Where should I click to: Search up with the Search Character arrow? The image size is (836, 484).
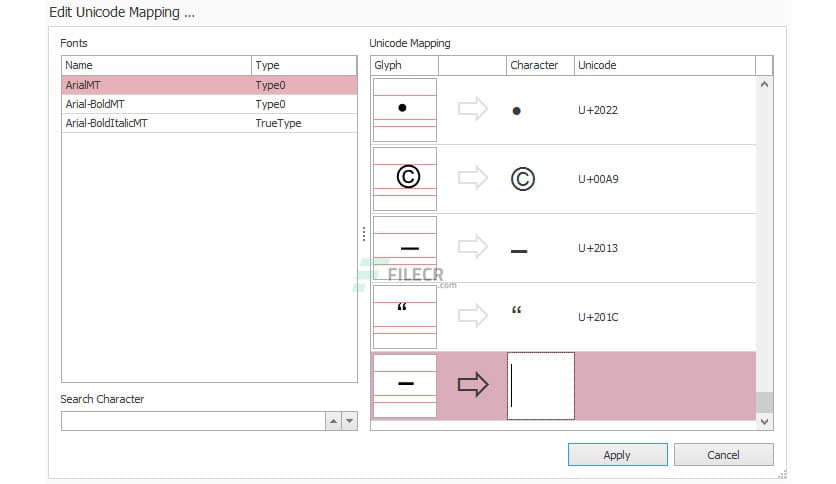tap(333, 421)
